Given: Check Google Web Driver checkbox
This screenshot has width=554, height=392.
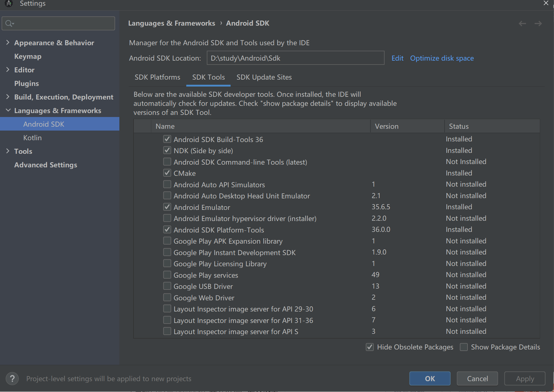Looking at the screenshot, I should point(167,297).
